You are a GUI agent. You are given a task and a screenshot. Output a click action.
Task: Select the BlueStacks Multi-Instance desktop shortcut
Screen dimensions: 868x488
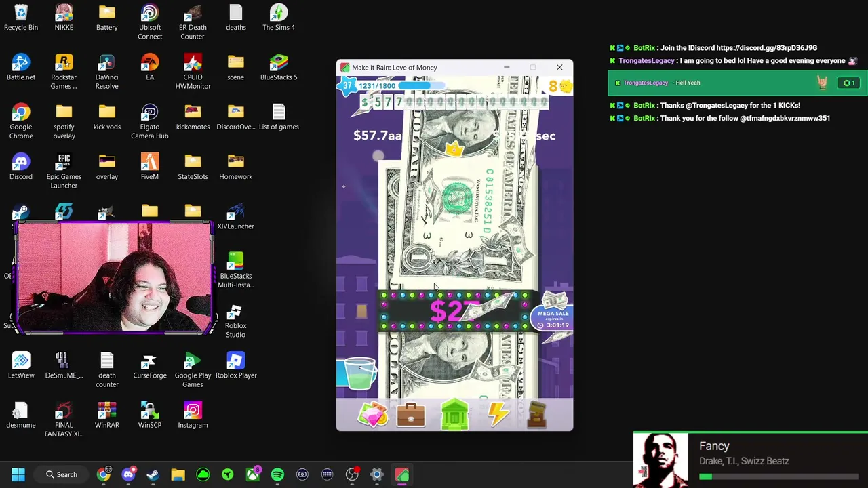point(235,270)
